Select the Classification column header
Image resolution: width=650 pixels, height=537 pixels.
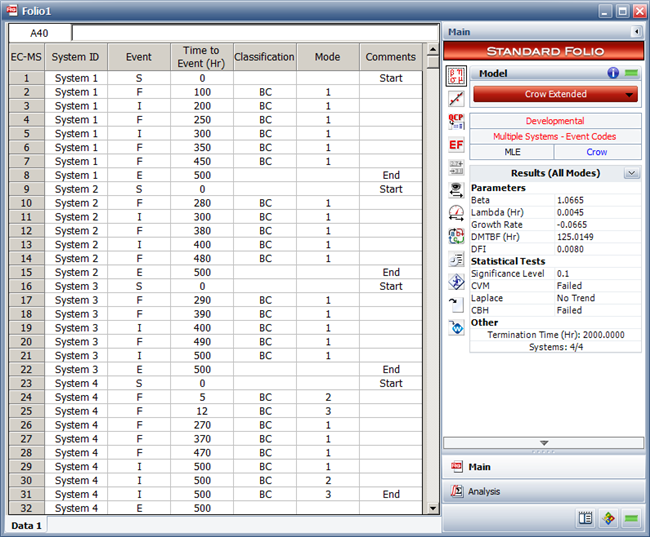tap(265, 57)
